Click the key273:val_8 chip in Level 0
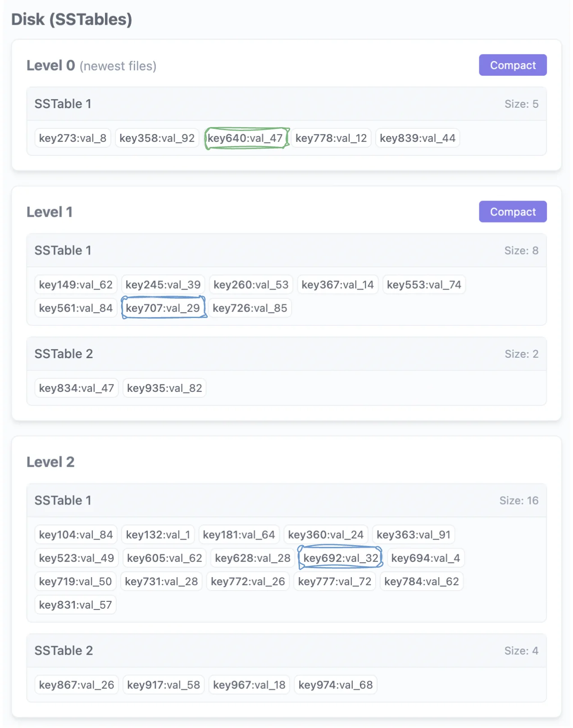 [x=73, y=138]
